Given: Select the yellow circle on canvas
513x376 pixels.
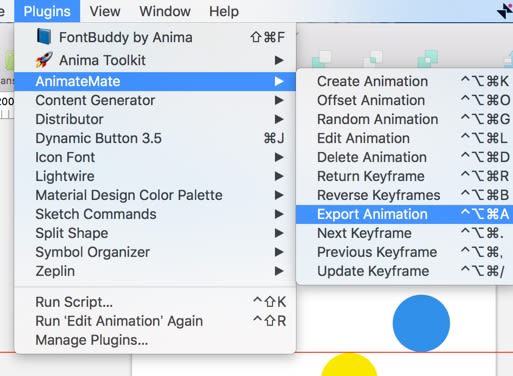Looking at the screenshot, I should [x=349, y=365].
